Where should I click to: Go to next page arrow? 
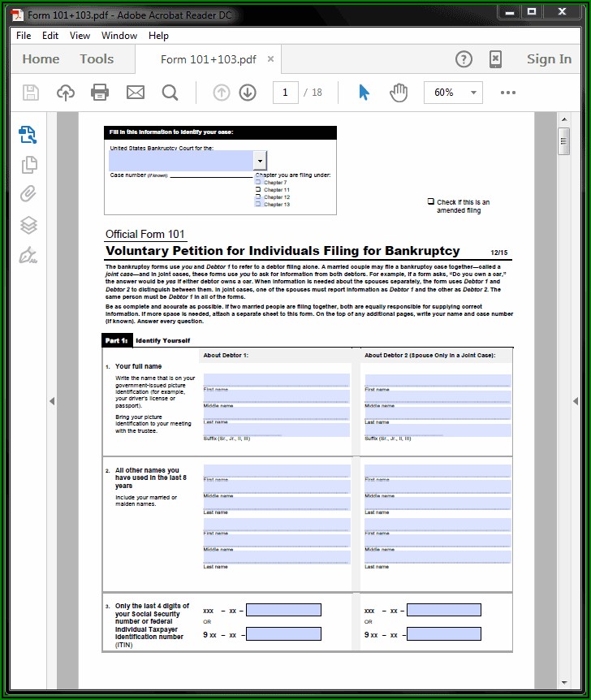248,93
